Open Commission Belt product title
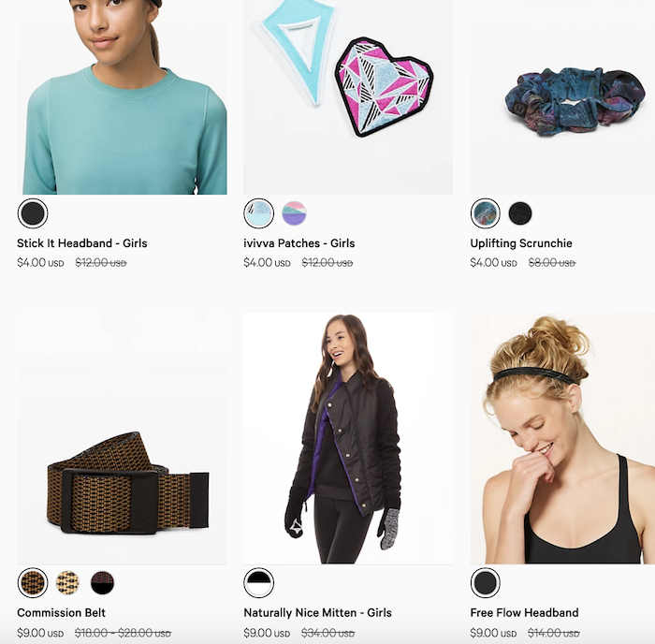655x644 pixels. 62,613
